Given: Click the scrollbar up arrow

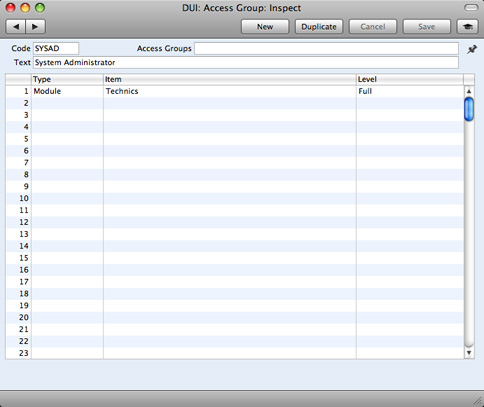Looking at the screenshot, I should tap(469, 91).
